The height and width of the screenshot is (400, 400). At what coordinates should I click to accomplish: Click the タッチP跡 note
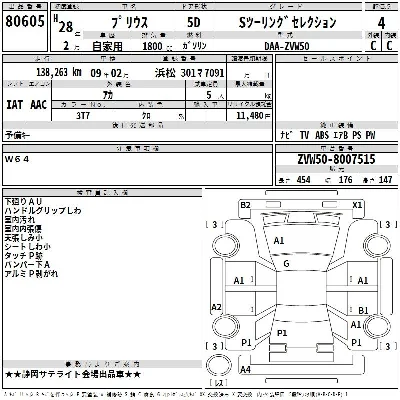pos(23,256)
